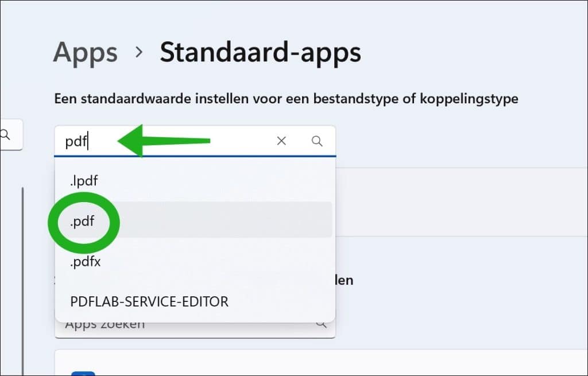
Task: Click the magnifier icon in the file type search box
Action: pyautogui.click(x=317, y=141)
